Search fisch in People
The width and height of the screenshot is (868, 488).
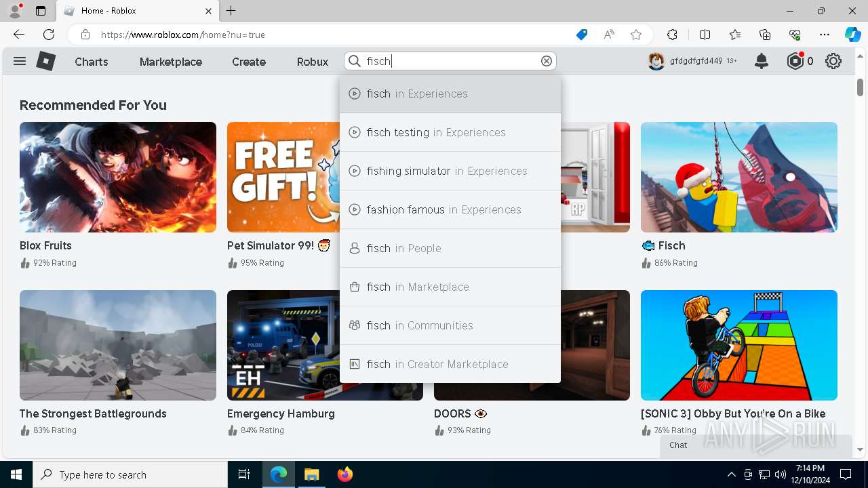[450, 248]
